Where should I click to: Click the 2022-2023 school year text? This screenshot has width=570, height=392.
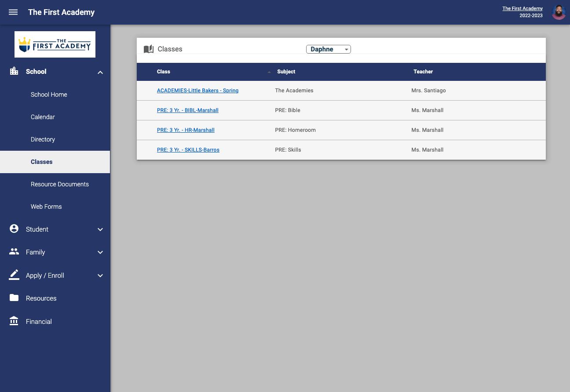click(x=531, y=15)
